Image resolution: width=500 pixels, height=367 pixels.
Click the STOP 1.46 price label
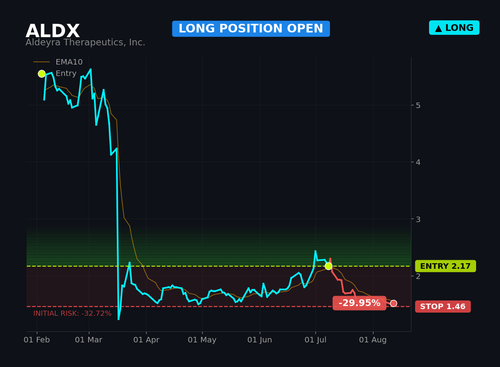443,306
